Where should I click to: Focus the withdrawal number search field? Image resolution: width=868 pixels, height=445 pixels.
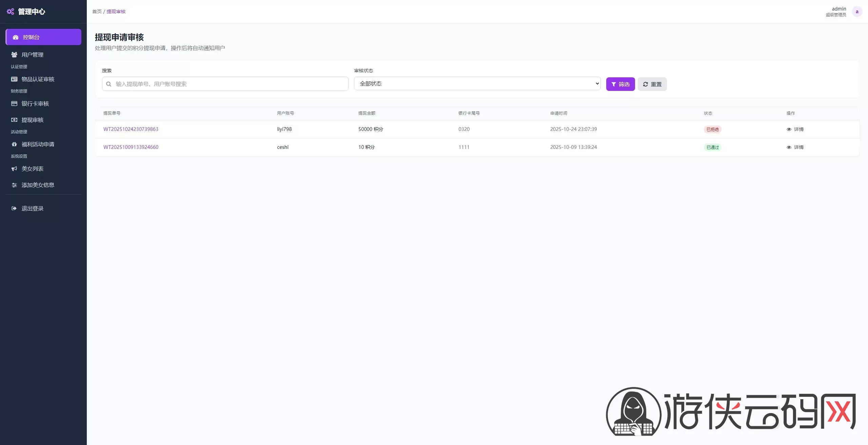(231, 84)
